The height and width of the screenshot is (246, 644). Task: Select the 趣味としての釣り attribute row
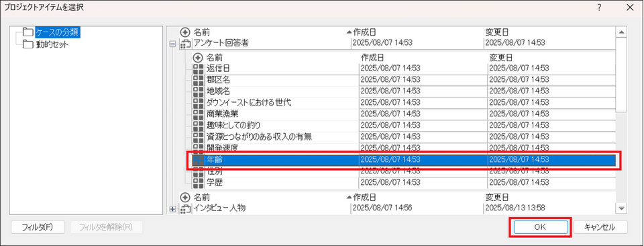coord(404,126)
